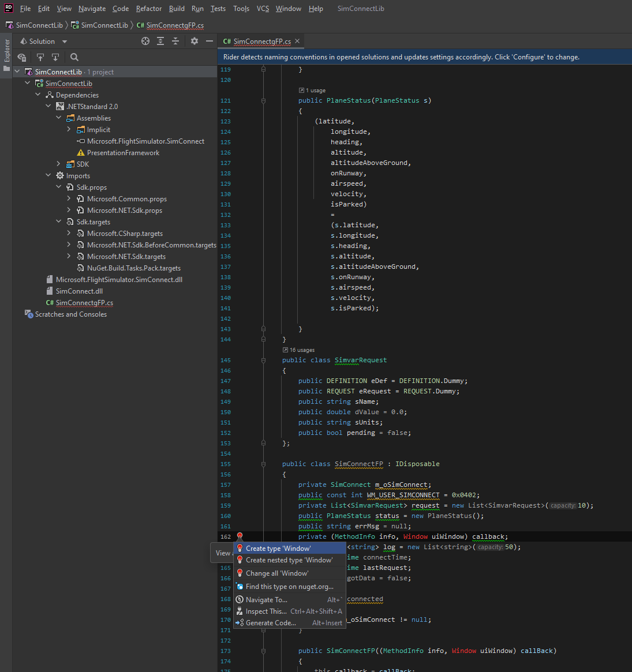The width and height of the screenshot is (632, 672).
Task: Close the SimConnectgFP.cs editor tab
Action: click(x=297, y=41)
